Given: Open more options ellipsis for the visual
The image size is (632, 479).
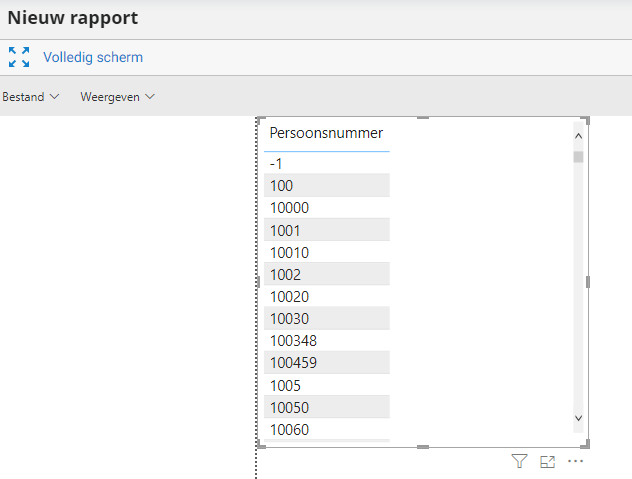Looking at the screenshot, I should click(x=575, y=461).
